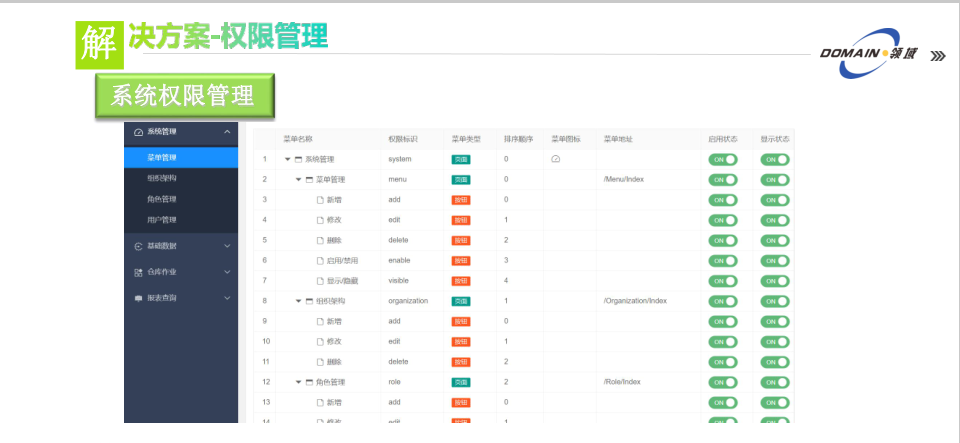This screenshot has height=443, width=960.
Task: Click the 页面 tag in row 8
Action: point(461,301)
